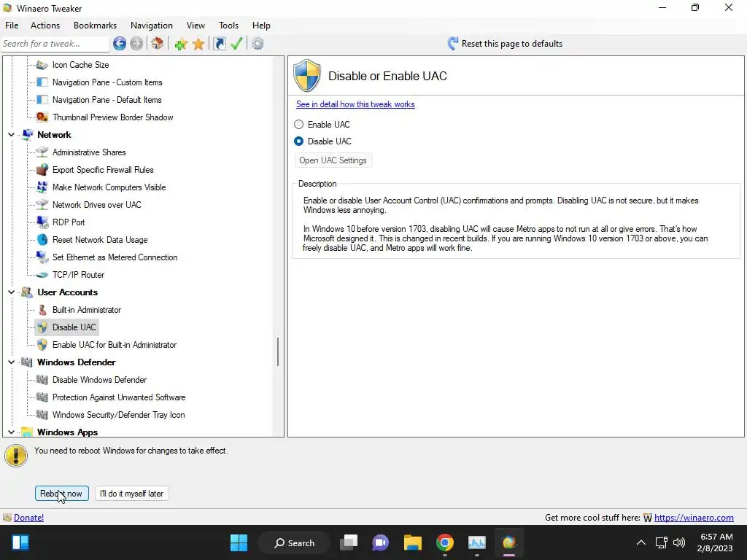Select Protection Against Unwanted Software item
Screen dimensions: 747x560
[119, 397]
